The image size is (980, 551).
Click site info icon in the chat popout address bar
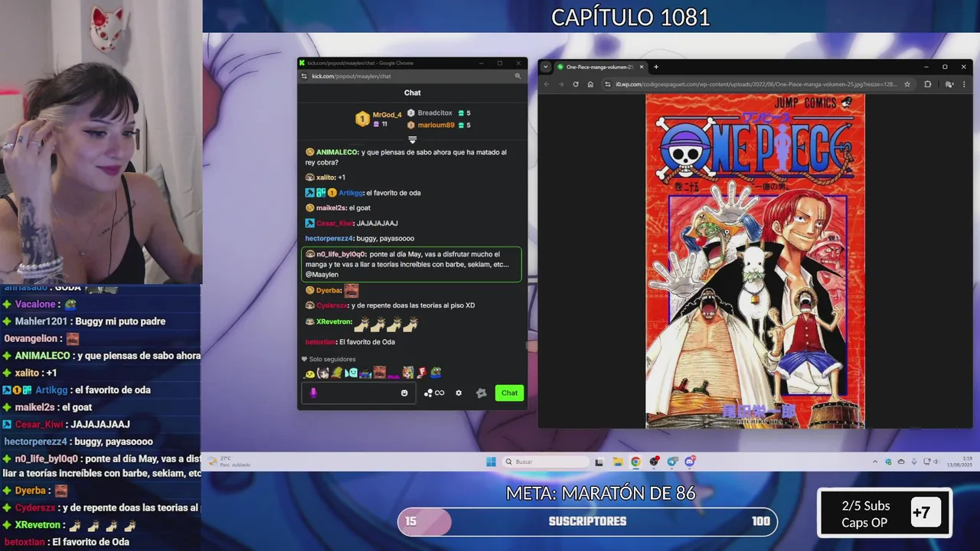click(304, 77)
